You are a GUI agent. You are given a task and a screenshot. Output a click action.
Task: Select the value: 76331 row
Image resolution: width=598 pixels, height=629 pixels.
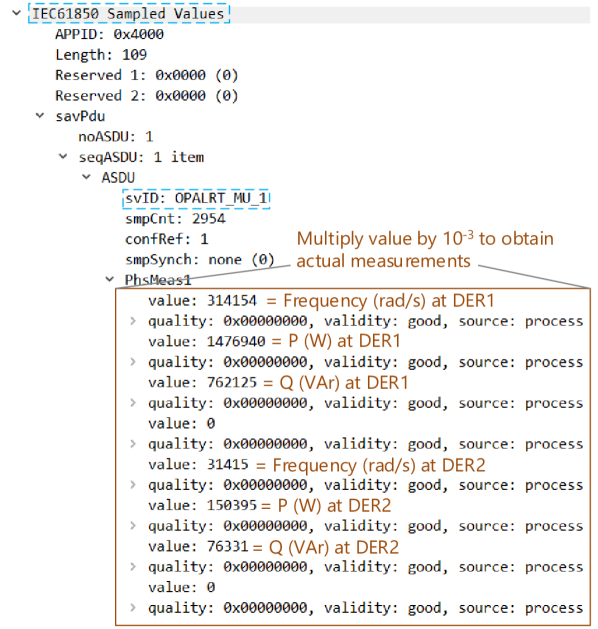click(x=198, y=546)
